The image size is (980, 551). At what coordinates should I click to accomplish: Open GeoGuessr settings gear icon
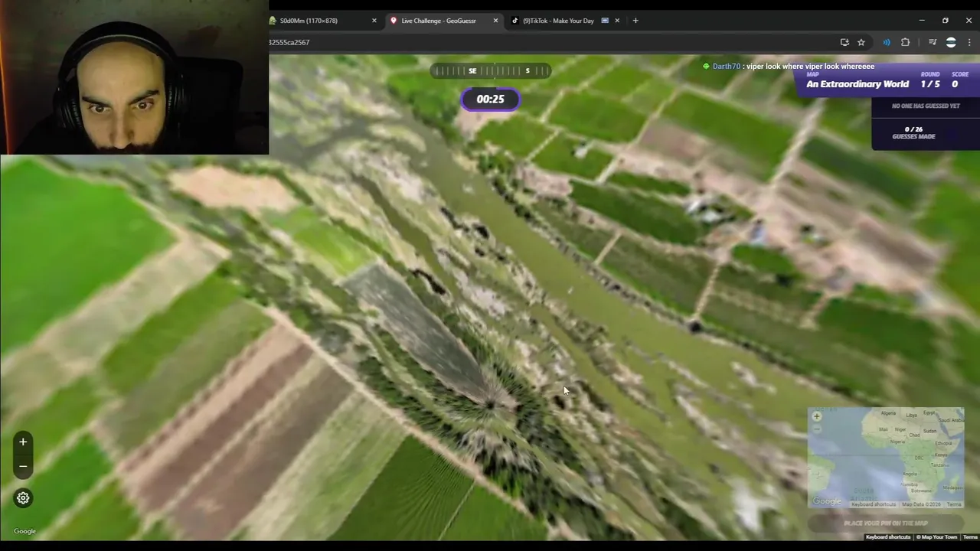point(23,498)
